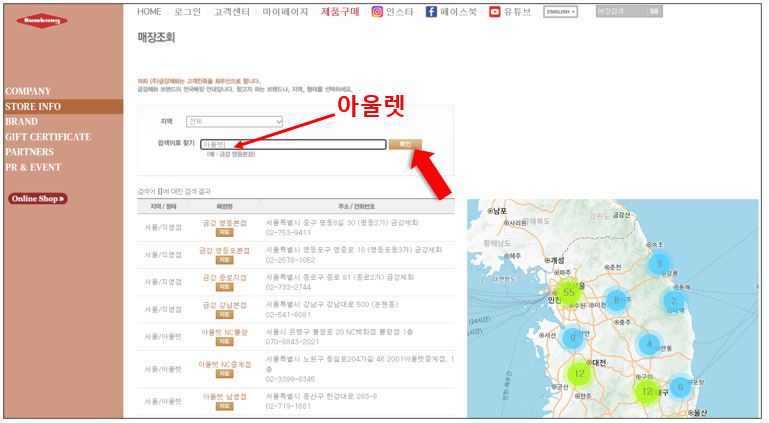
Task: Click 지도 button under 아울렛 남영점
Action: click(225, 406)
